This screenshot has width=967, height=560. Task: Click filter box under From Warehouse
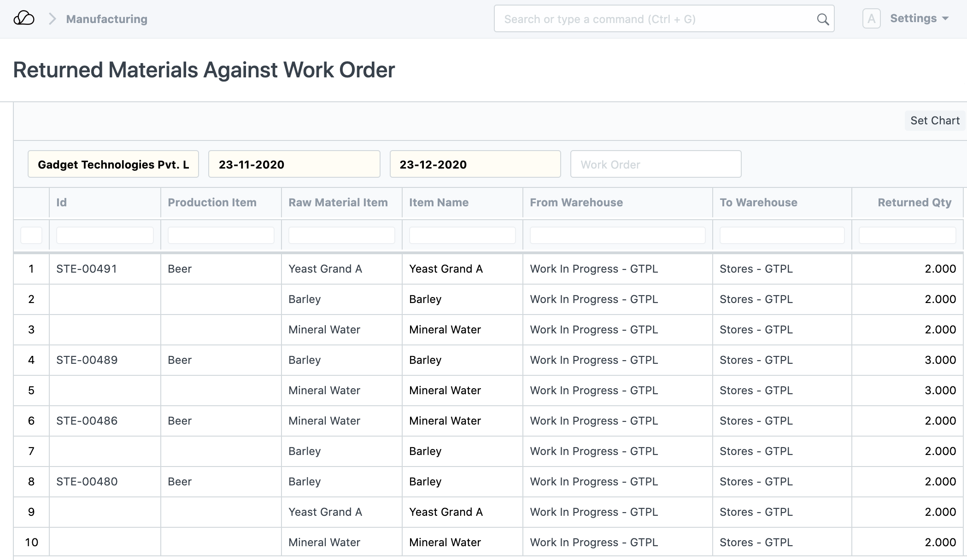617,235
